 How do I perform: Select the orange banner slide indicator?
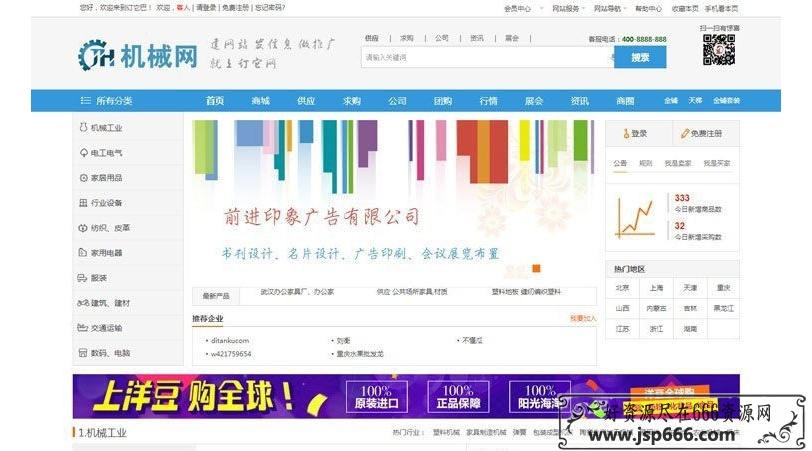coord(536,268)
